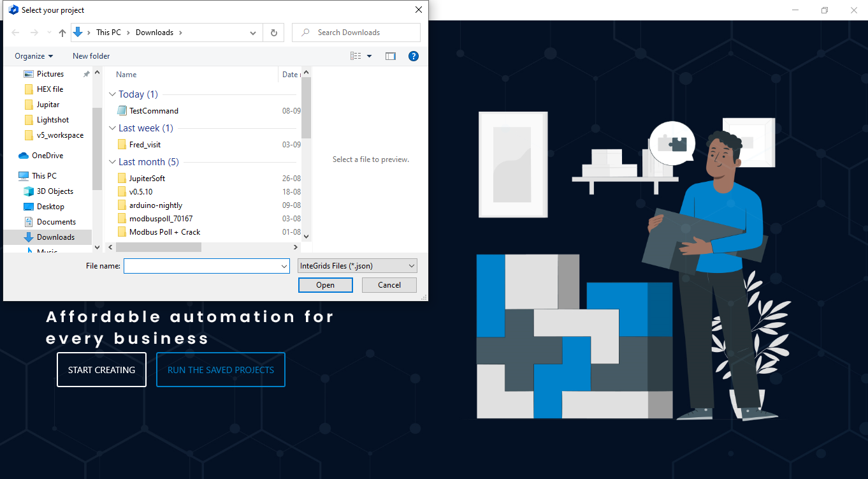Select the arduino-nightly folder

pyautogui.click(x=156, y=205)
